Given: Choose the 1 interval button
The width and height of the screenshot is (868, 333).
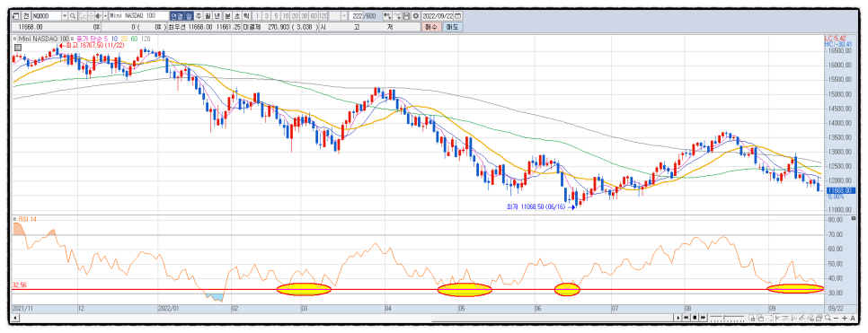Looking at the screenshot, I should coord(257,15).
